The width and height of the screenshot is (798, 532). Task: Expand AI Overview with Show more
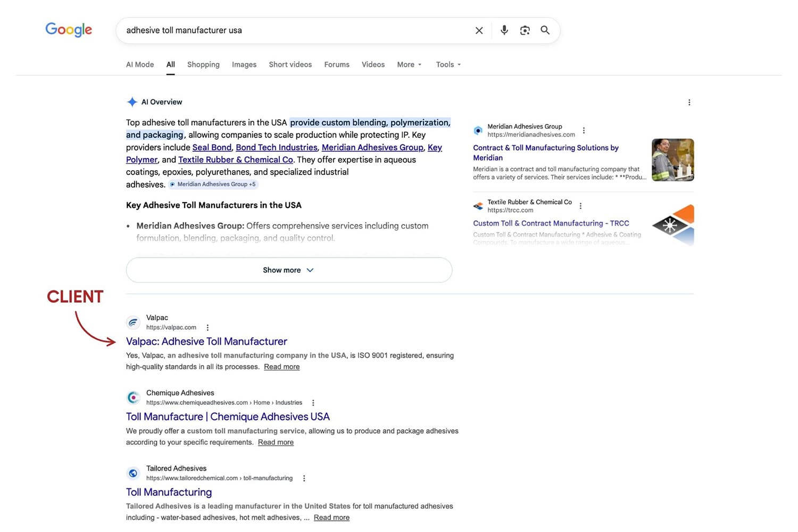tap(289, 270)
